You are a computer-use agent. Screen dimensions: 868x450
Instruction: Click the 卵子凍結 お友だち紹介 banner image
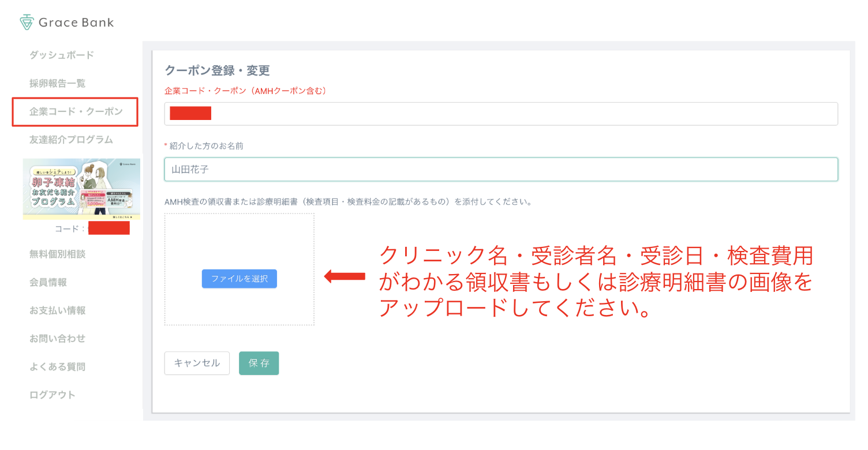(81, 189)
